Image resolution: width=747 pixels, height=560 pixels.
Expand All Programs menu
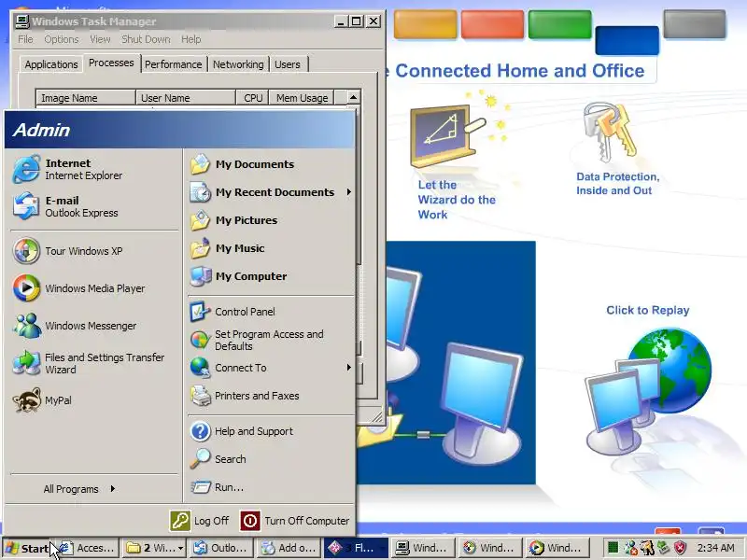point(79,489)
